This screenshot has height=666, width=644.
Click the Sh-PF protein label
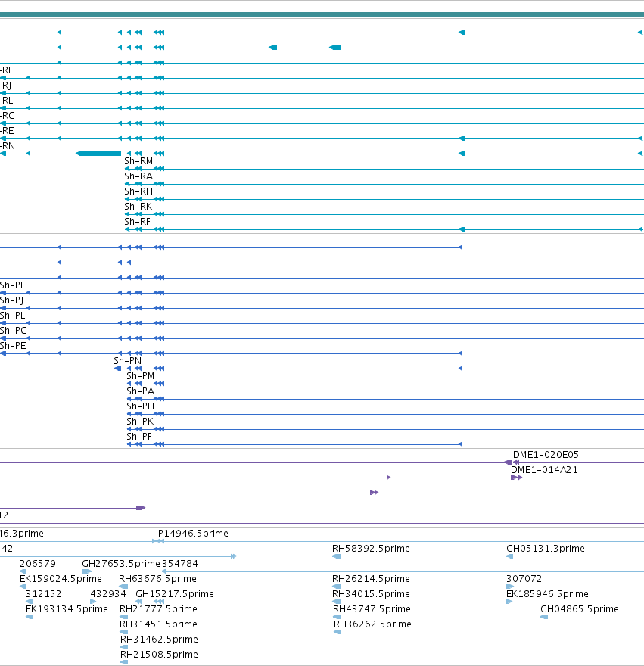(139, 437)
